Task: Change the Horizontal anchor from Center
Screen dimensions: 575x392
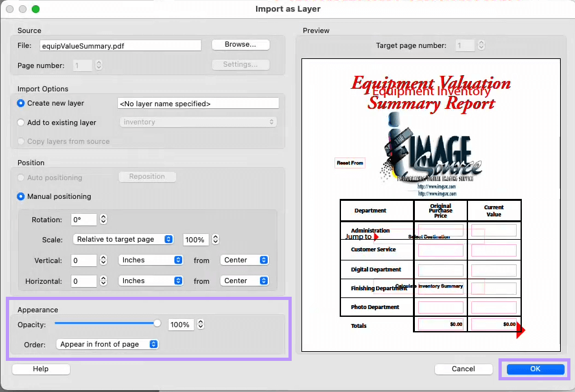Action: [x=244, y=281]
